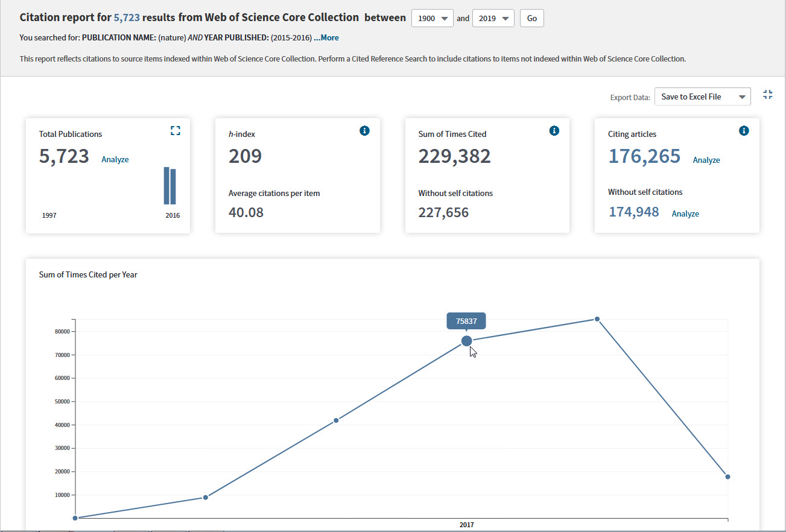This screenshot has width=786, height=532.
Task: Open the 1900 start year dropdown
Action: tap(432, 18)
